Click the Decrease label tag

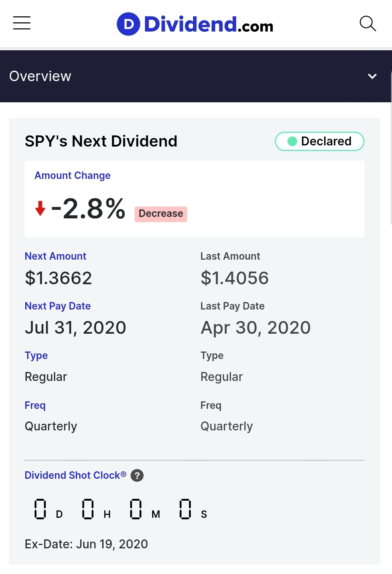(161, 214)
